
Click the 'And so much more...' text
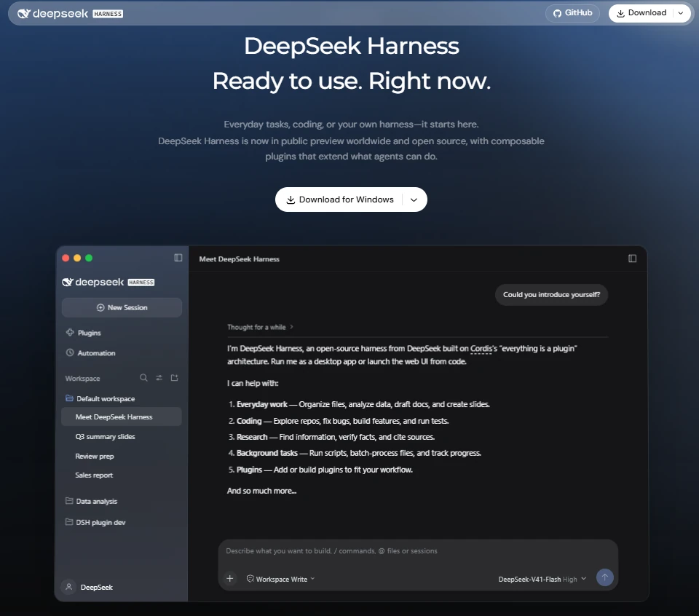261,491
